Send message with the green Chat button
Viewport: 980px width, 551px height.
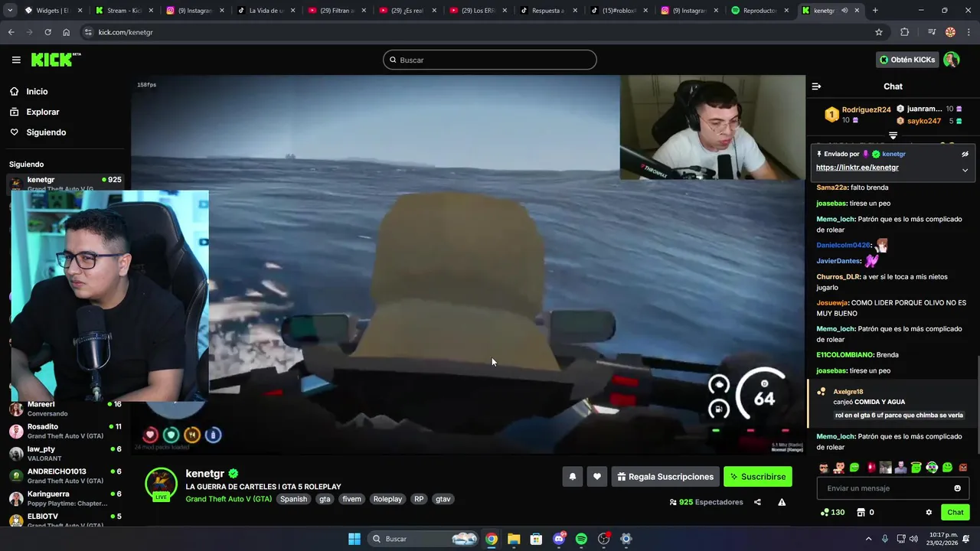coord(955,512)
